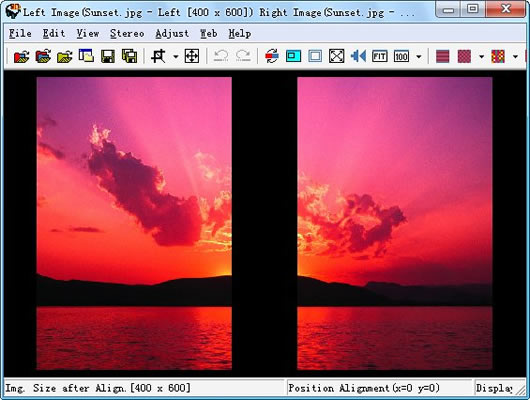Toggle the checkerboard pattern stereo view
The image size is (530, 400).
pos(464,56)
